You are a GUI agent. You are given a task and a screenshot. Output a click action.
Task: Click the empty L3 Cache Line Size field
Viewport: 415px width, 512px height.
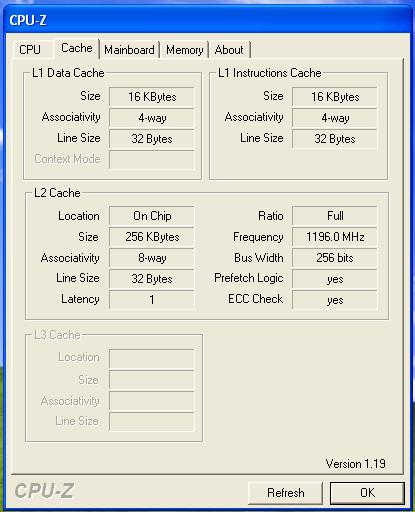pos(152,422)
